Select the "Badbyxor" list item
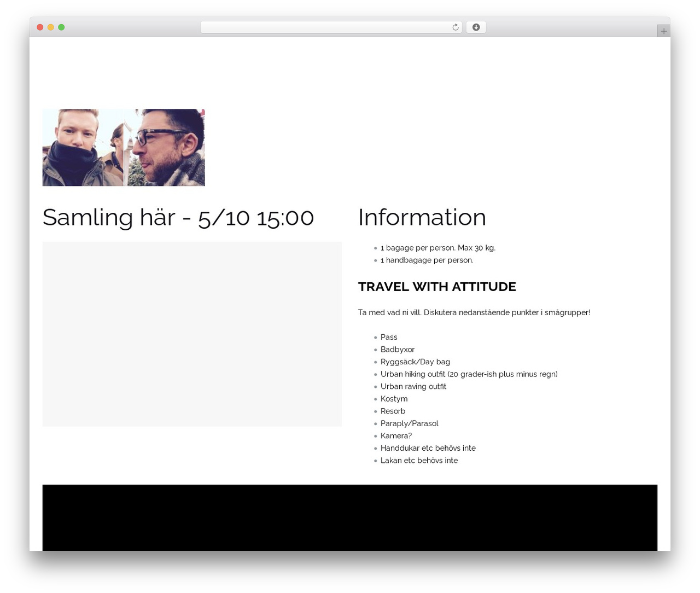Viewport: 700px width, 593px height. [398, 350]
